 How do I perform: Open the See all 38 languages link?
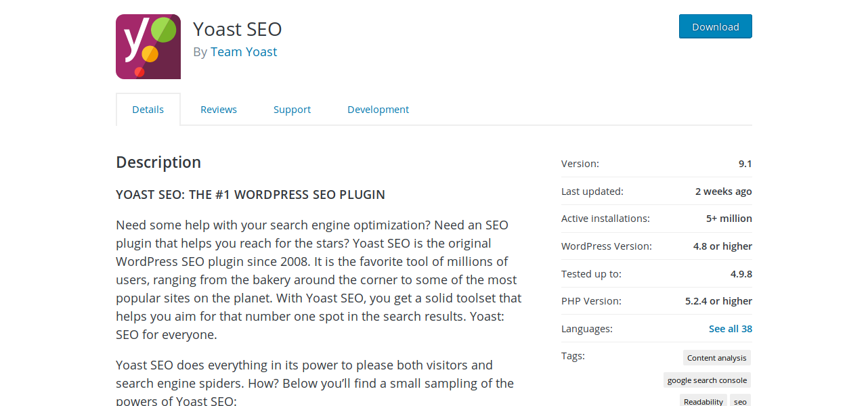coord(731,329)
